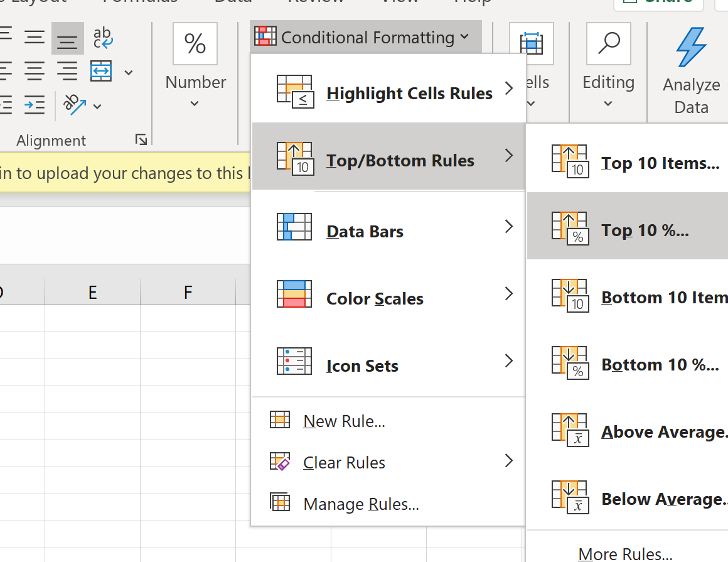
Task: Select column F header
Action: [x=188, y=292]
